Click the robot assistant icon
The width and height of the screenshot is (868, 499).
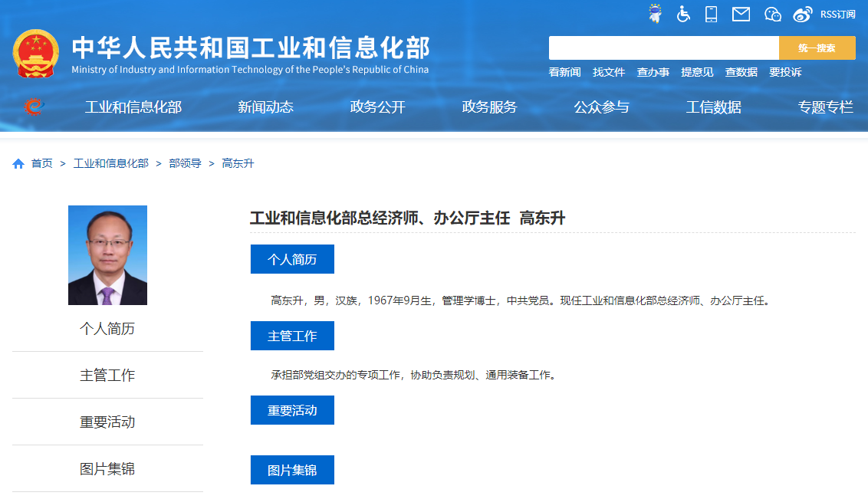coord(655,14)
